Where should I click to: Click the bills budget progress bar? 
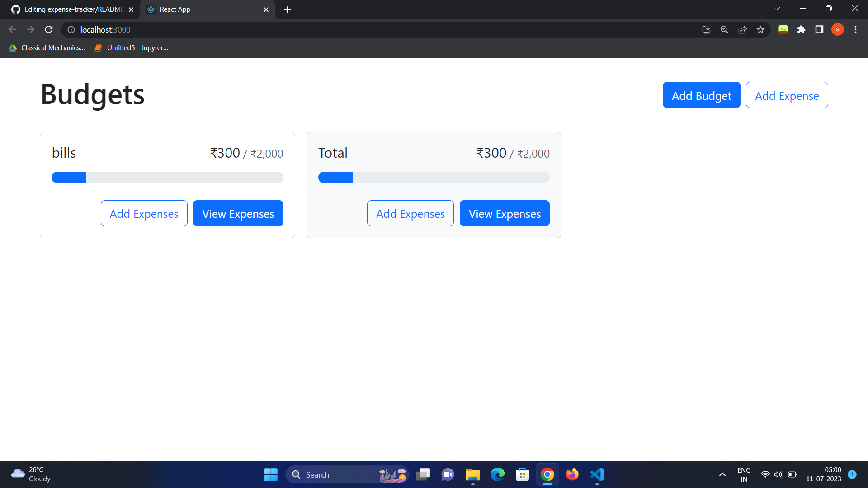(167, 177)
